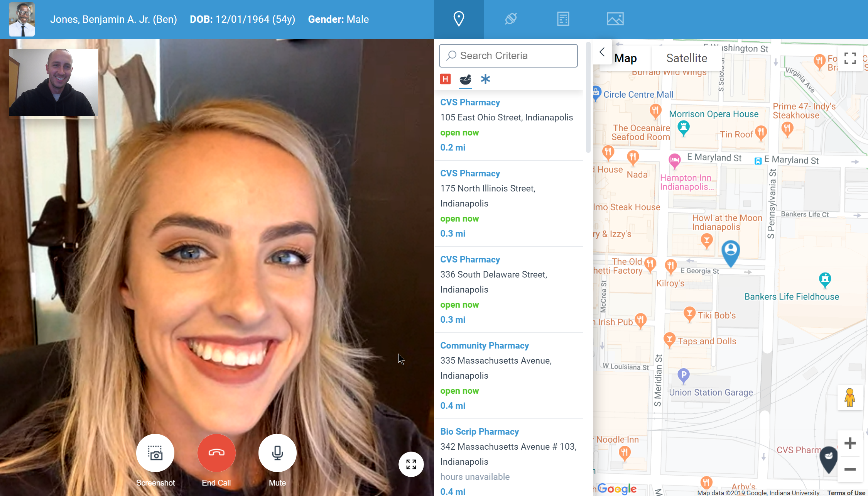Toggle fullscreen map view
The height and width of the screenshot is (496, 868).
pyautogui.click(x=850, y=58)
